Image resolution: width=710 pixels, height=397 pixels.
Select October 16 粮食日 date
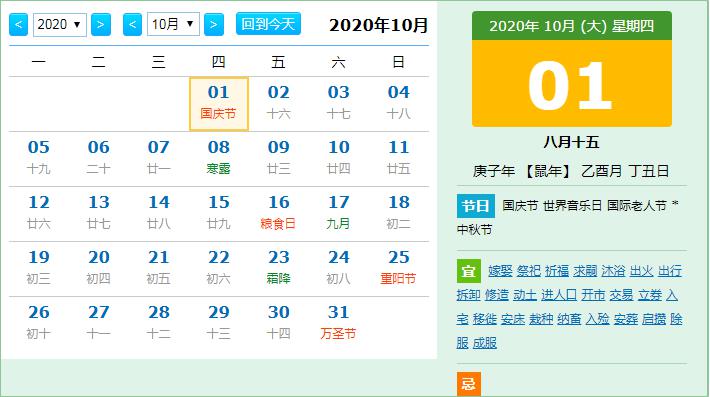point(278,212)
